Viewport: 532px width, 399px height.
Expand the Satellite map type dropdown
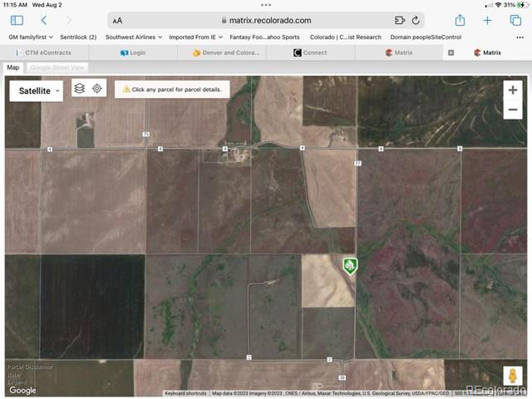pyautogui.click(x=36, y=91)
